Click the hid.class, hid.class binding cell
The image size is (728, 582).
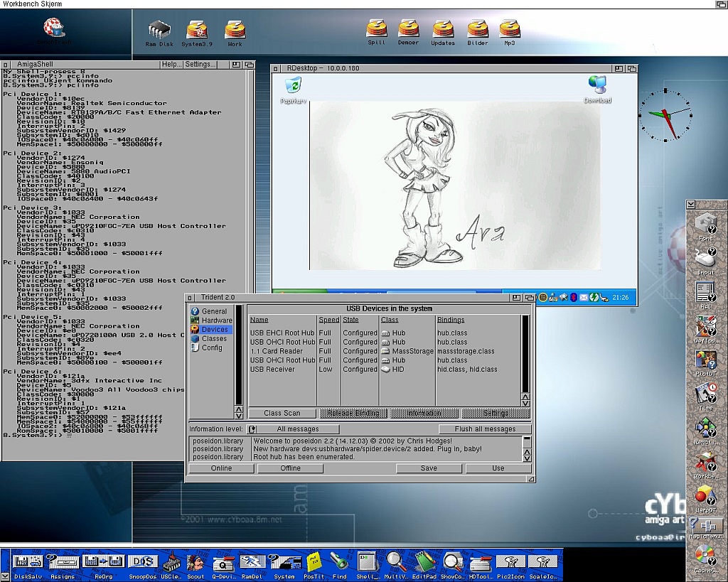(467, 370)
